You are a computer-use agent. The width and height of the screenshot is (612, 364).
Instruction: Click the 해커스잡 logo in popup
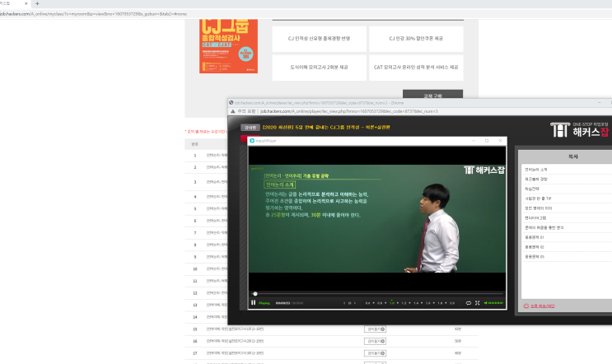tap(579, 130)
